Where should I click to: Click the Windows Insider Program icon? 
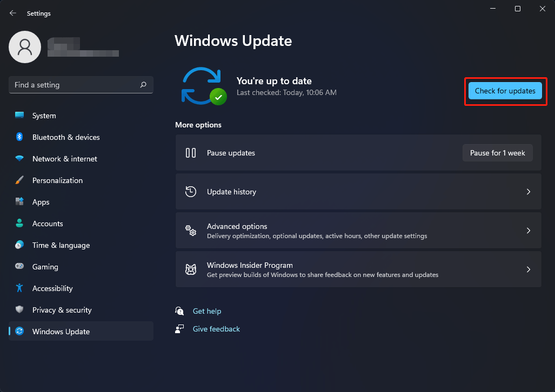click(x=190, y=269)
